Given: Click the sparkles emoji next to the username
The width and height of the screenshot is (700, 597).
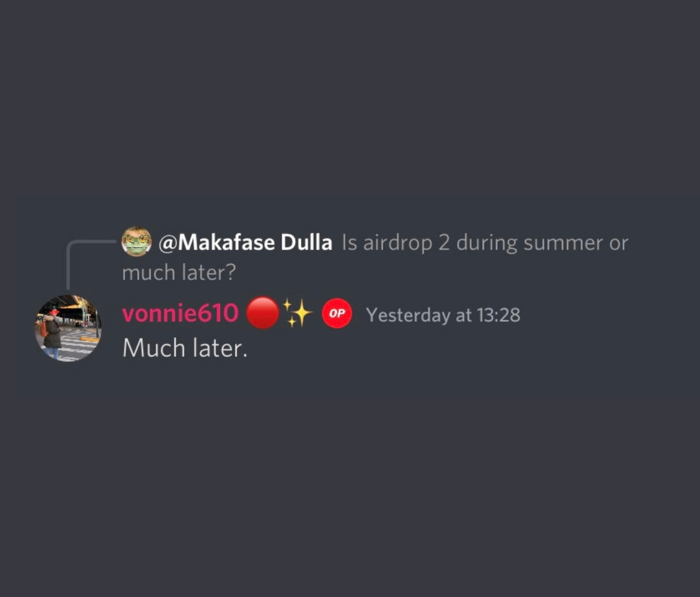Looking at the screenshot, I should click(298, 313).
